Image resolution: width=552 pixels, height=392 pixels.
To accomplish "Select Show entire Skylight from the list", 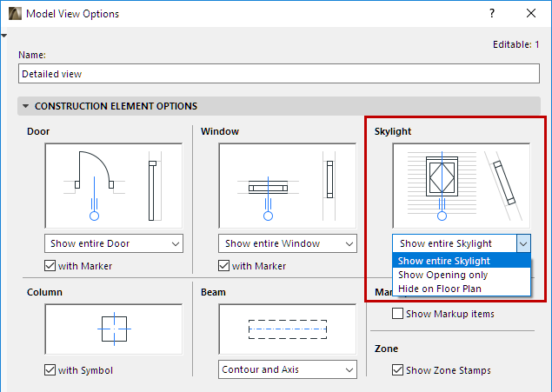I will pyautogui.click(x=462, y=261).
